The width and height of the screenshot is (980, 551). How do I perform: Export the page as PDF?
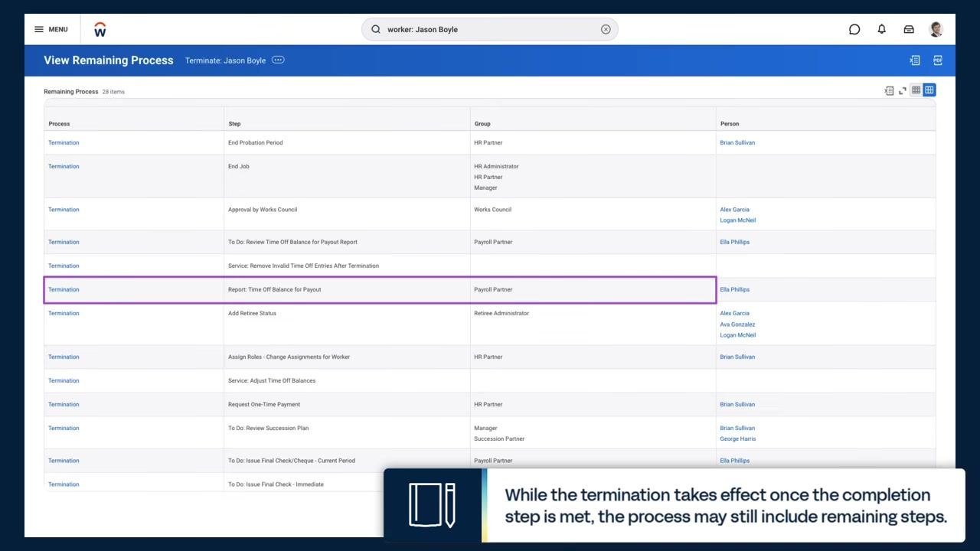937,60
